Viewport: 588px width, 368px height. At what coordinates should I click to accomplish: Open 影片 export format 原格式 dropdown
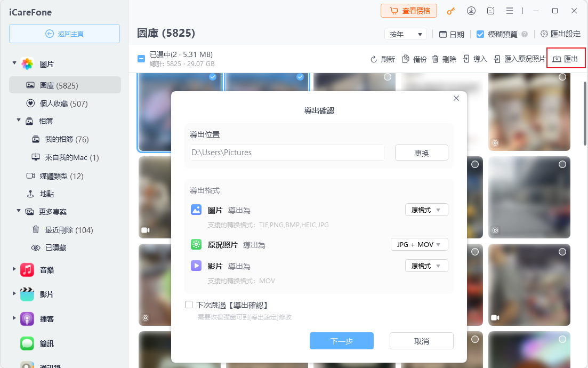tap(427, 266)
